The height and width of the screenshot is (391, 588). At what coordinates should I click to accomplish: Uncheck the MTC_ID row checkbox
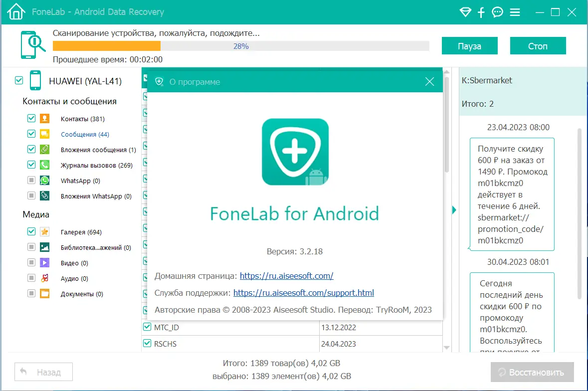tap(147, 327)
